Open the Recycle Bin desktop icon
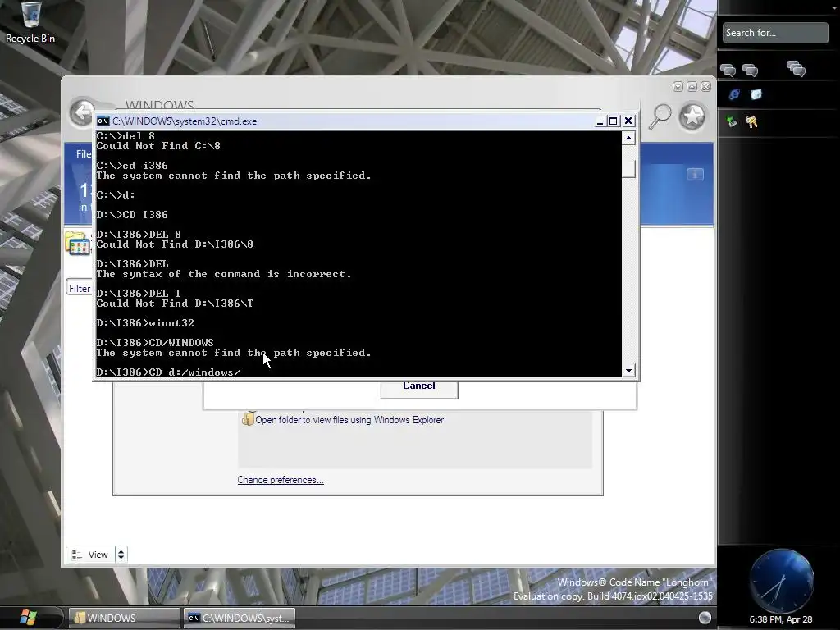The width and height of the screenshot is (840, 630). tap(30, 22)
